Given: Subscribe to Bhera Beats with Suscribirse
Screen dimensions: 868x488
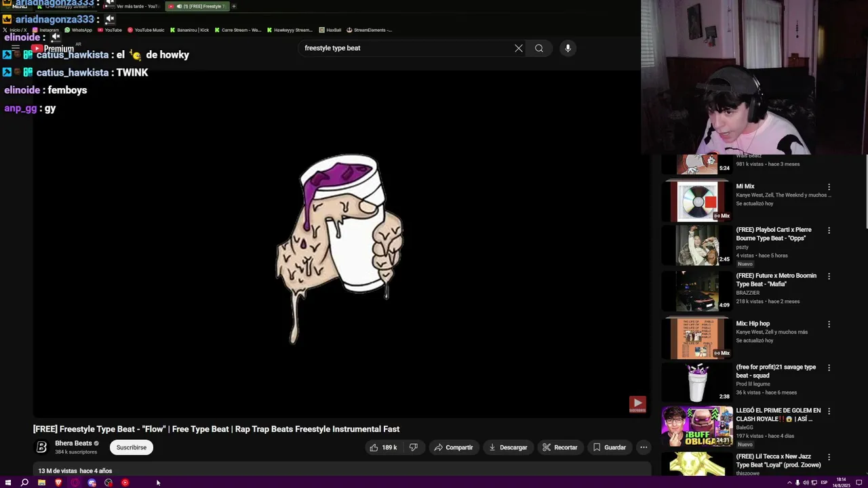Looking at the screenshot, I should click(132, 447).
